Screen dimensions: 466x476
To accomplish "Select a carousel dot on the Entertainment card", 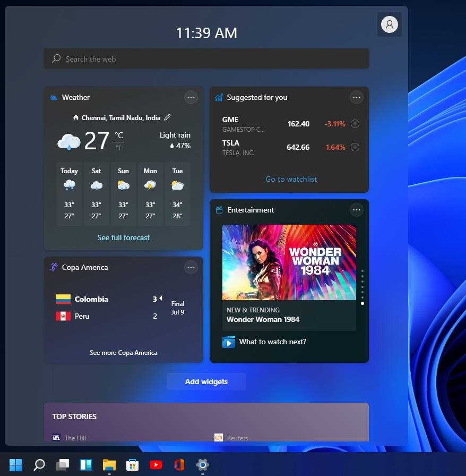I will [x=363, y=303].
